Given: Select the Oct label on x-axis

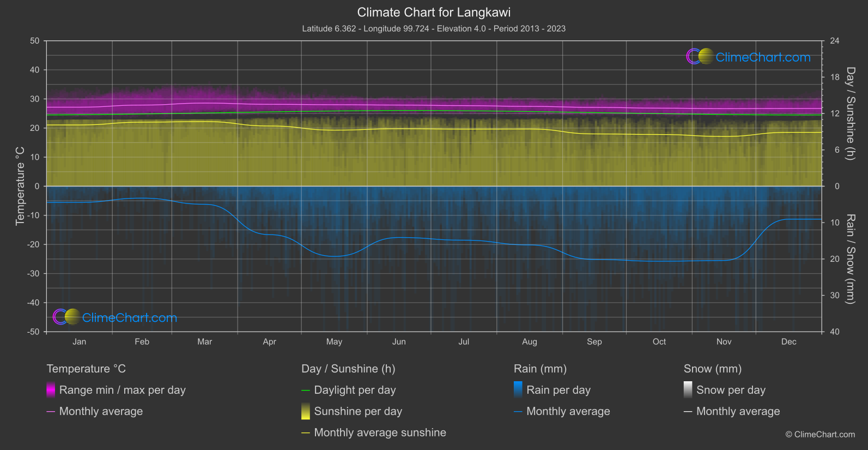Looking at the screenshot, I should tap(659, 341).
